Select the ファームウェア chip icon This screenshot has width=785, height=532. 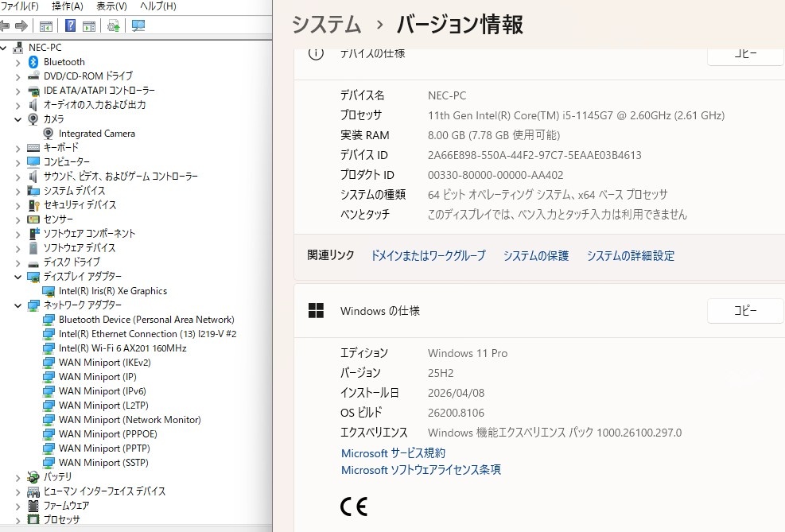click(33, 506)
